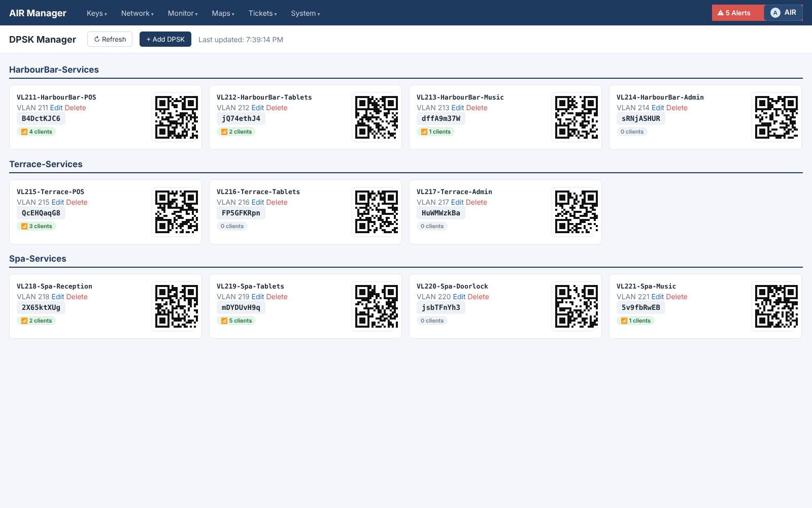This screenshot has height=508, width=812.
Task: Open QR code for VL212-HarbourBar-Tablets
Action: coord(377,117)
